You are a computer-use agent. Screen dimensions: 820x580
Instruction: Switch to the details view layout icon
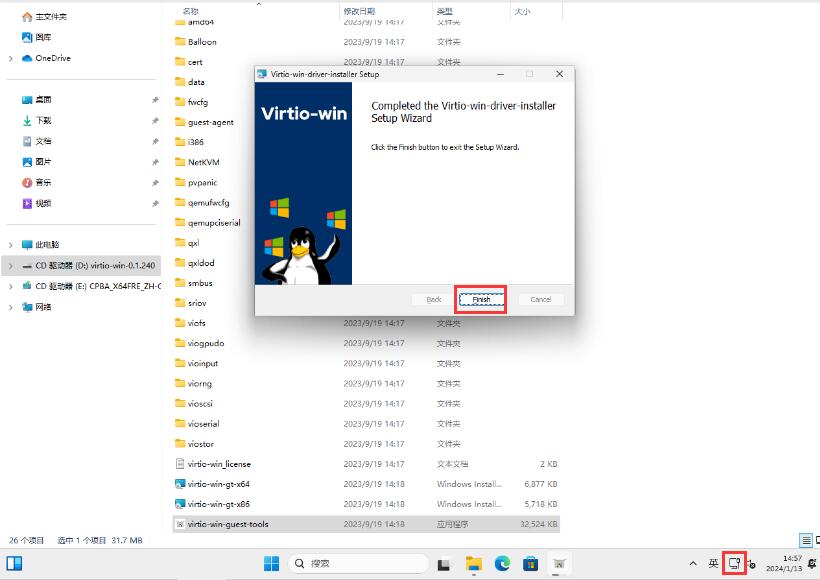click(x=805, y=540)
